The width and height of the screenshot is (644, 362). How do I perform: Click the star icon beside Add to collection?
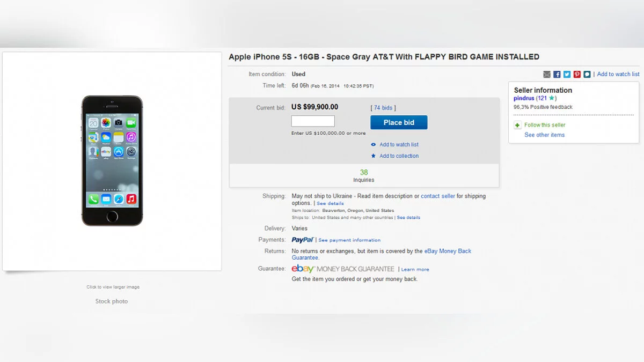click(x=374, y=156)
